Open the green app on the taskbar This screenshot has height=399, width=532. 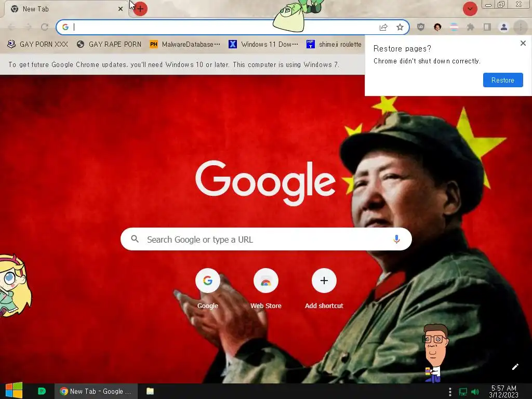(x=42, y=391)
